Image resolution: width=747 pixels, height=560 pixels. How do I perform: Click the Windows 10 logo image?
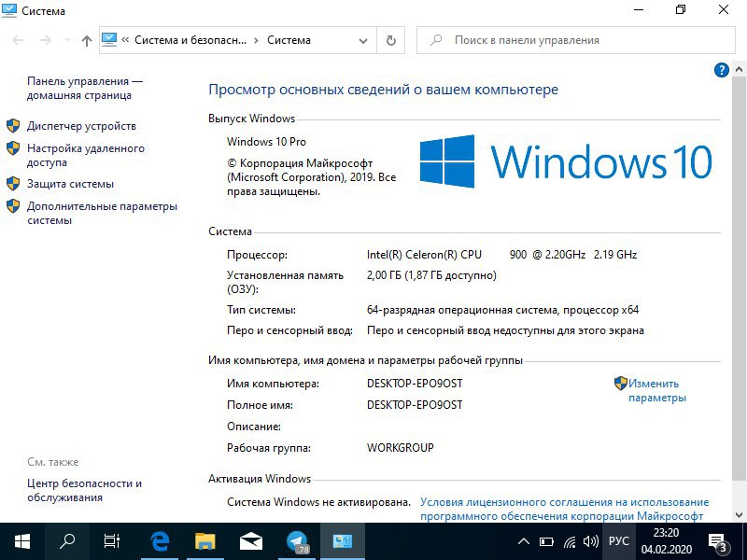tap(566, 161)
